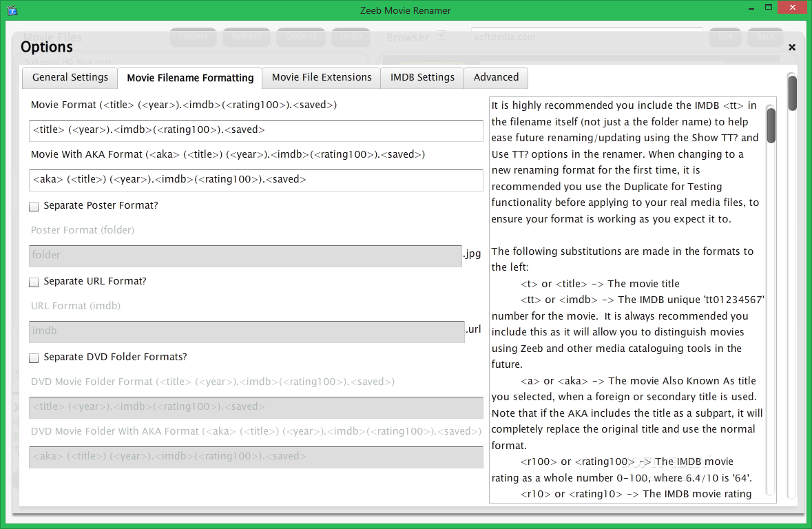Open the General Settings tab

point(70,78)
